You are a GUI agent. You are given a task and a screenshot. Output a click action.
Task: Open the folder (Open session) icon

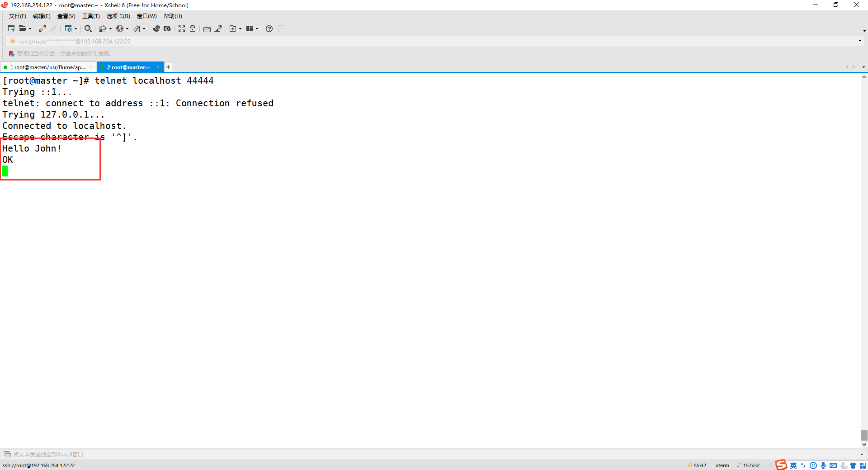point(22,28)
